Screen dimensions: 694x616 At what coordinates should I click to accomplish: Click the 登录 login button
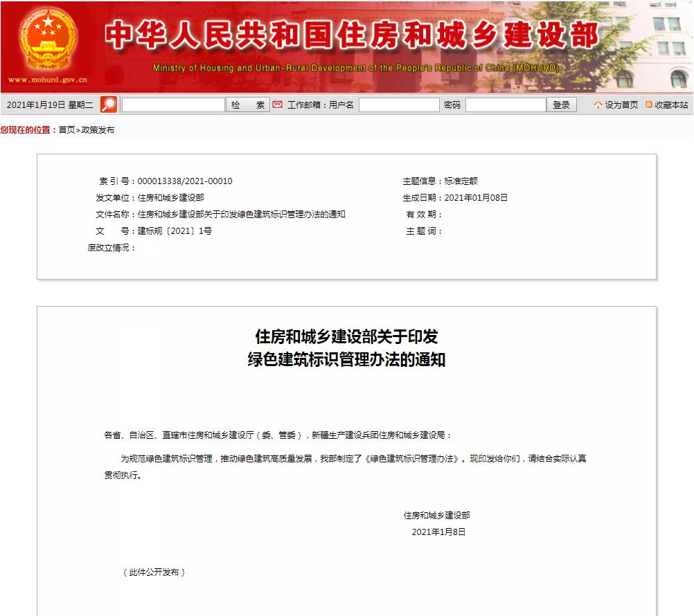[561, 105]
